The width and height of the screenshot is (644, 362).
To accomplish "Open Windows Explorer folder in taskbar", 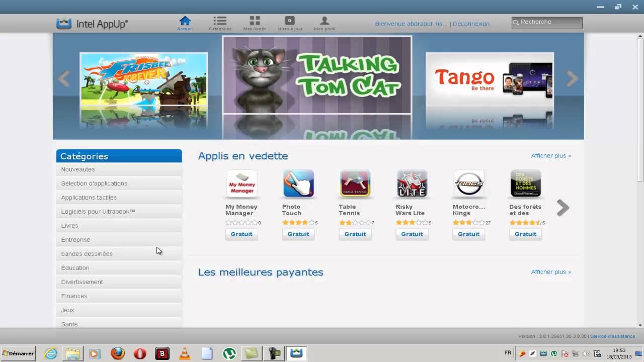I will 73,353.
